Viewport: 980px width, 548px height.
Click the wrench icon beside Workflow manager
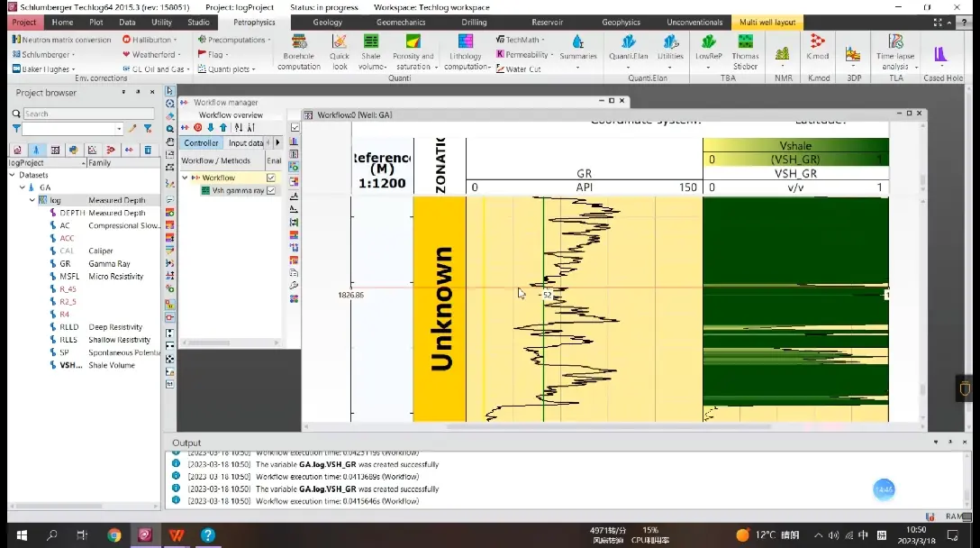click(294, 285)
